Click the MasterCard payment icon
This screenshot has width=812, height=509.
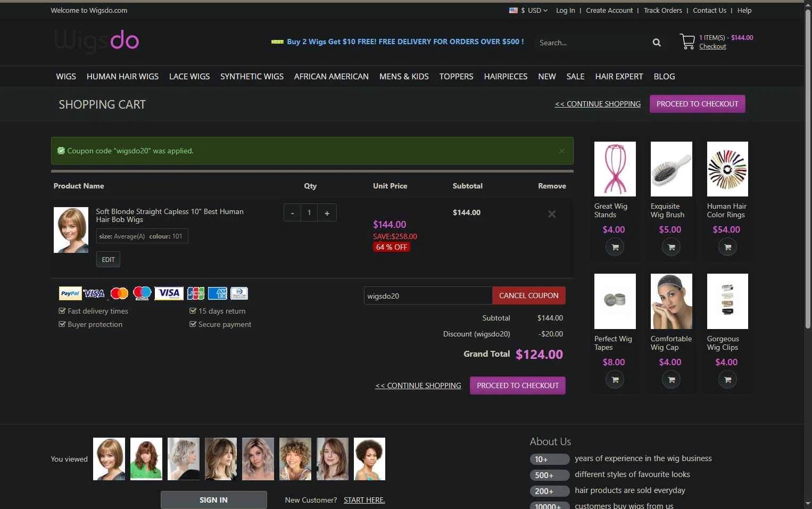pos(119,293)
